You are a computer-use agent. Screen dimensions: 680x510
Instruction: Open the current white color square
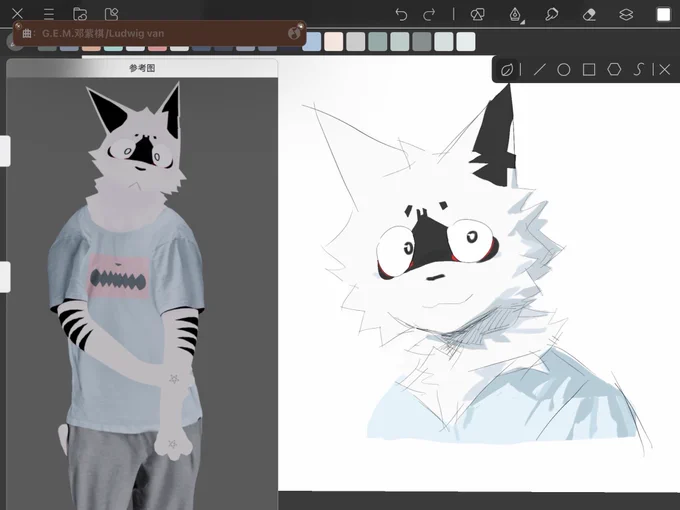pos(664,14)
